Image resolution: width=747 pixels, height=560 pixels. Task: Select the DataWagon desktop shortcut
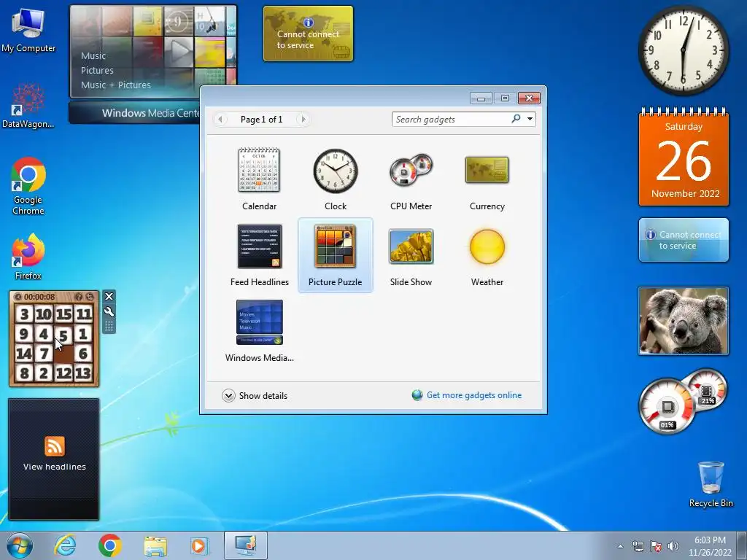point(28,106)
